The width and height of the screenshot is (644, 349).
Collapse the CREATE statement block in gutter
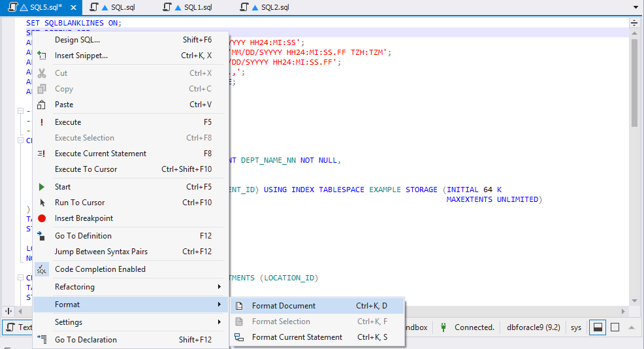click(20, 140)
